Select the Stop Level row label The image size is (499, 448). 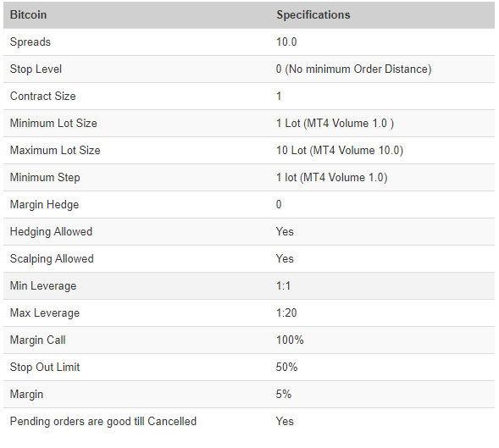tap(36, 69)
